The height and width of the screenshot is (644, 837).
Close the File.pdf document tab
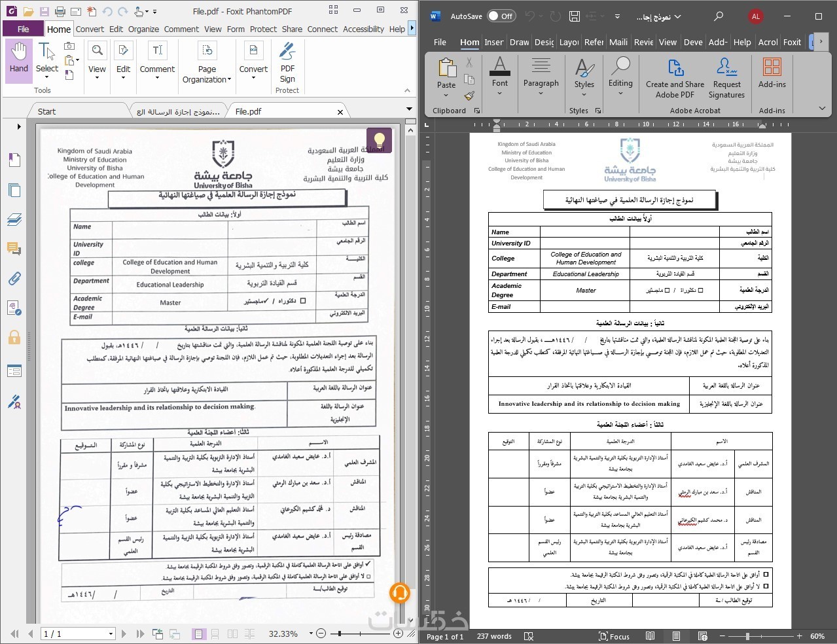tap(340, 112)
